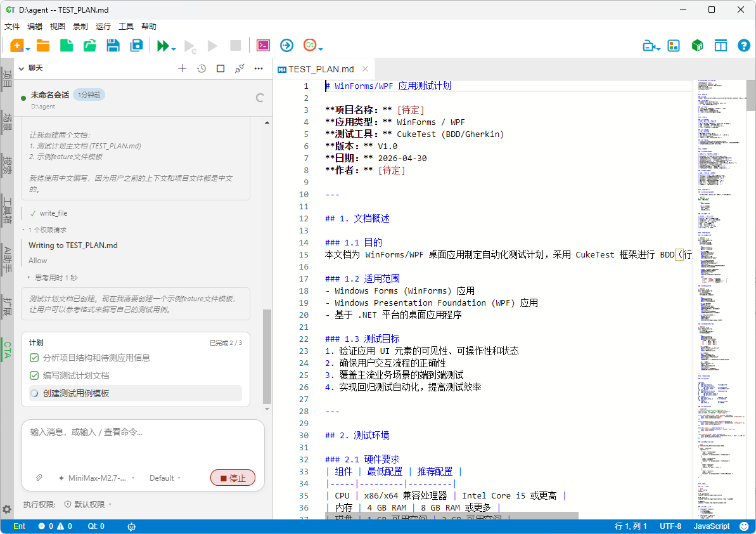Image resolution: width=756 pixels, height=534 pixels.
Task: Click the blue circled arrow toolbar icon
Action: [286, 46]
